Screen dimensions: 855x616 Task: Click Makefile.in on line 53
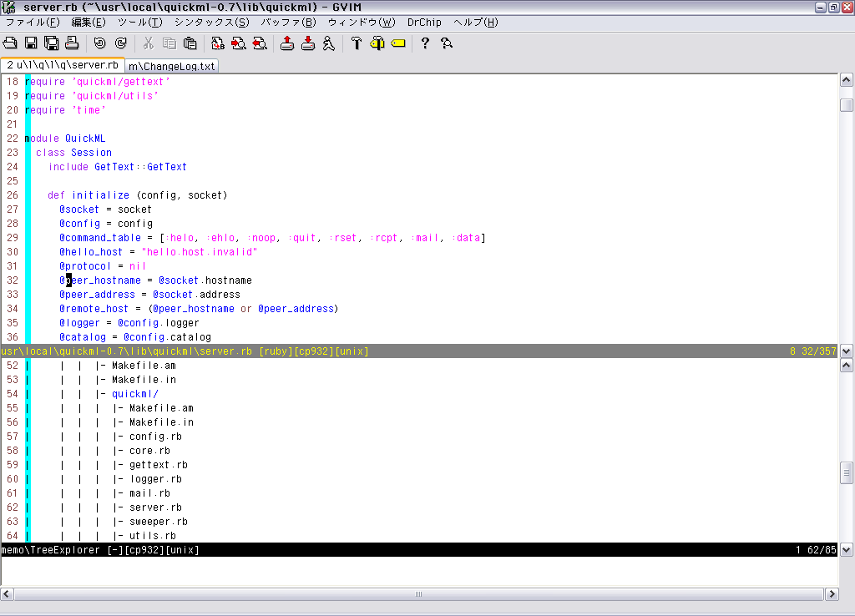pos(144,380)
